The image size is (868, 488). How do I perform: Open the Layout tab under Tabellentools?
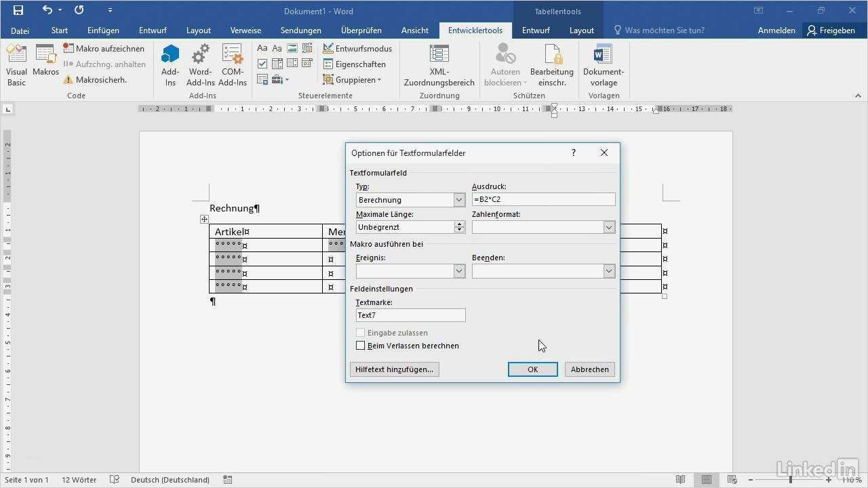click(x=581, y=30)
